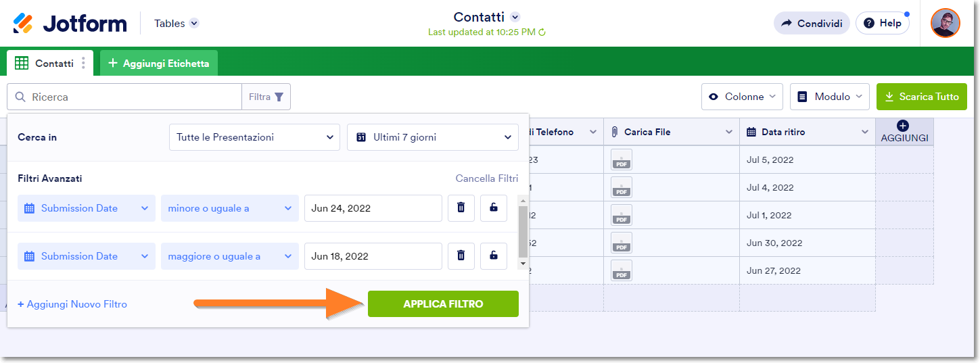The image size is (980, 363).
Task: Click the filter list scrollbar down arrow
Action: tap(522, 262)
